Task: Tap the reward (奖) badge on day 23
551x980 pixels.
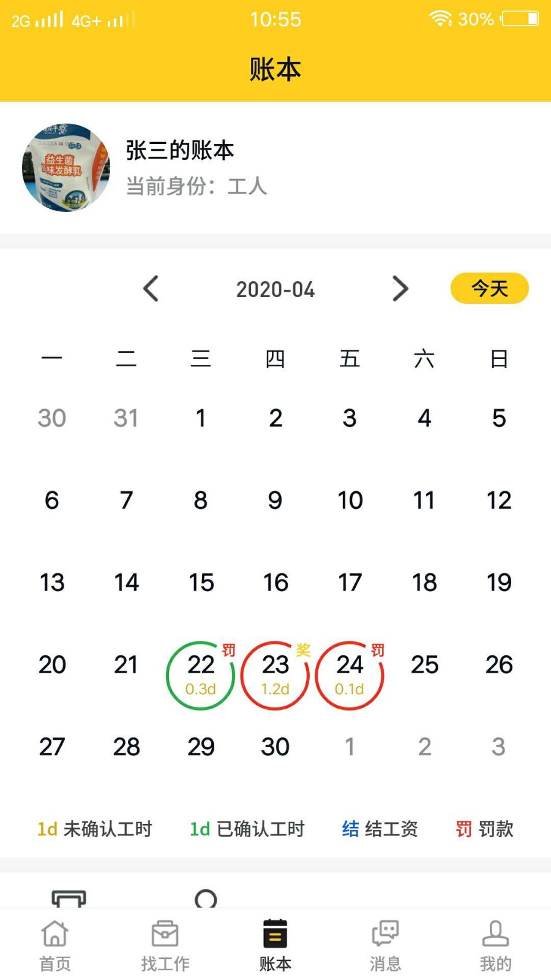Action: (x=303, y=650)
